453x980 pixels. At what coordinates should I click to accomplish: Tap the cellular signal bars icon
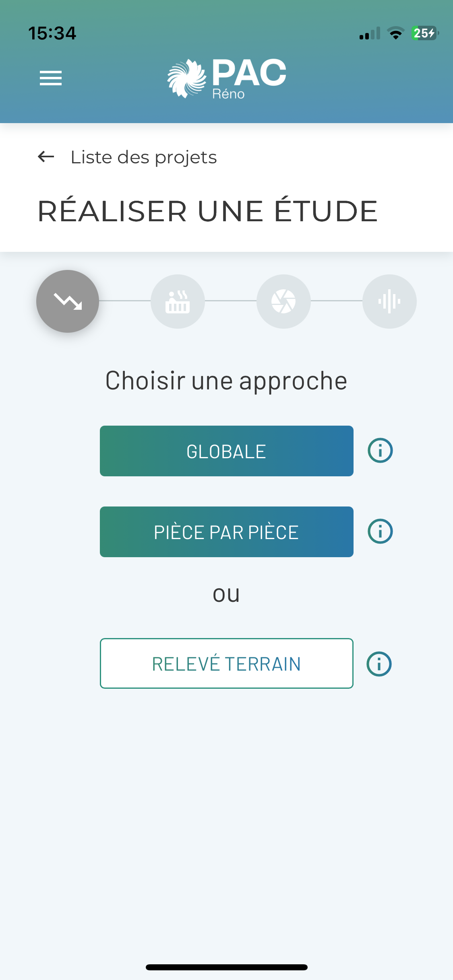tap(370, 34)
